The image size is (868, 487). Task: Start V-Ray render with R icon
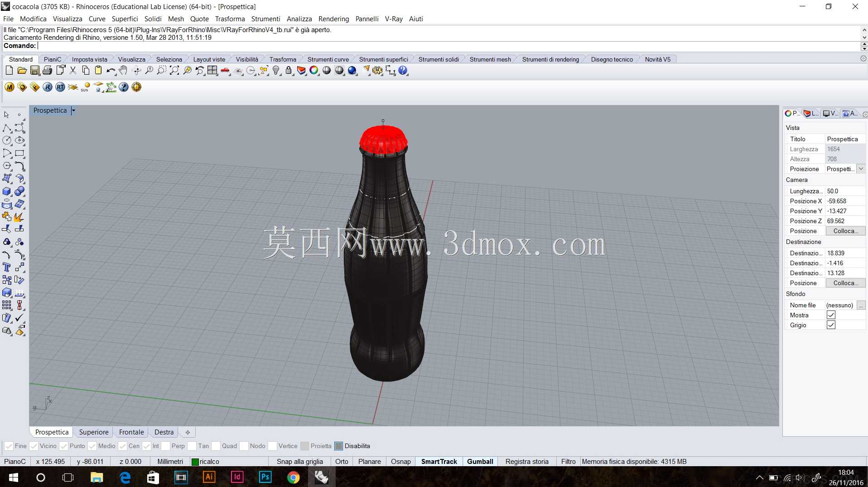[48, 87]
